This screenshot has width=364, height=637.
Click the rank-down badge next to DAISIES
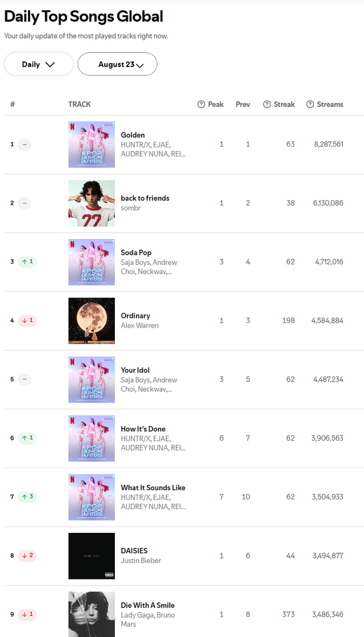click(27, 556)
